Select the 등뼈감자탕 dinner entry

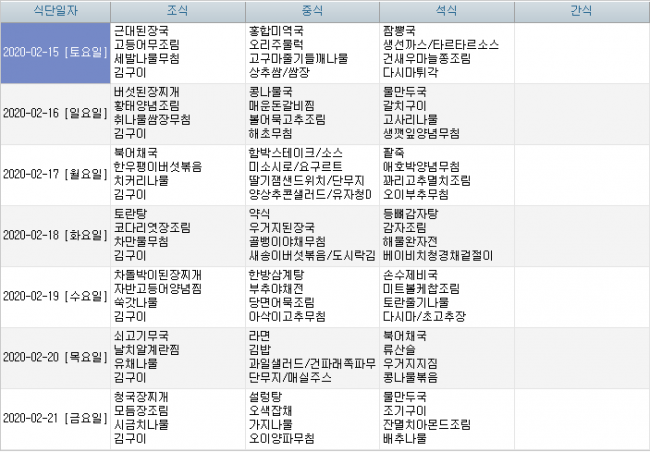[412, 214]
